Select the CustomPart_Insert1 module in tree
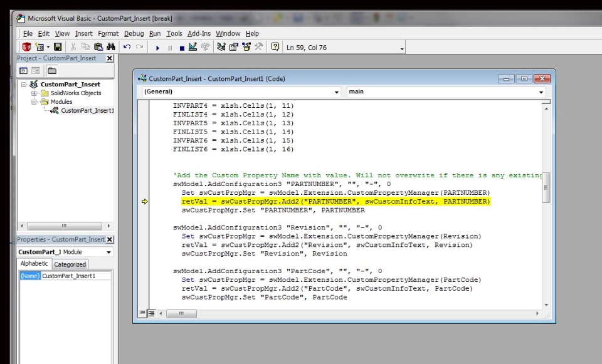This screenshot has width=602, height=364. pyautogui.click(x=87, y=111)
